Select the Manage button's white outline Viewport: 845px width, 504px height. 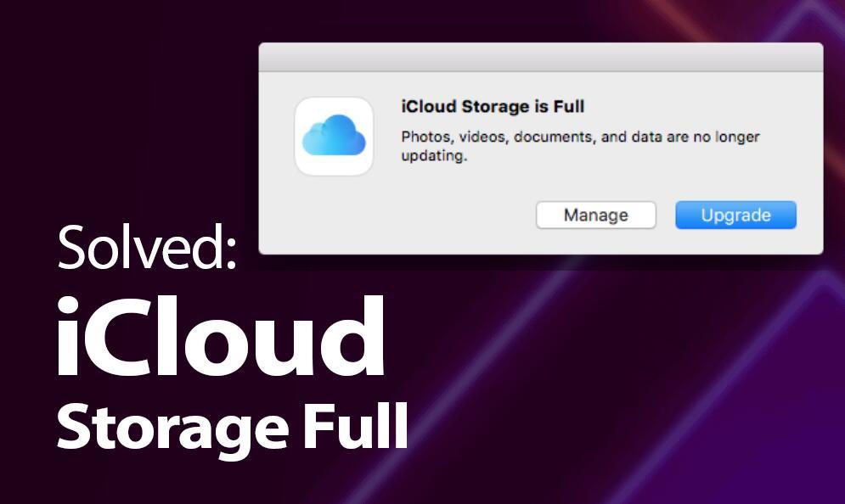(x=595, y=215)
